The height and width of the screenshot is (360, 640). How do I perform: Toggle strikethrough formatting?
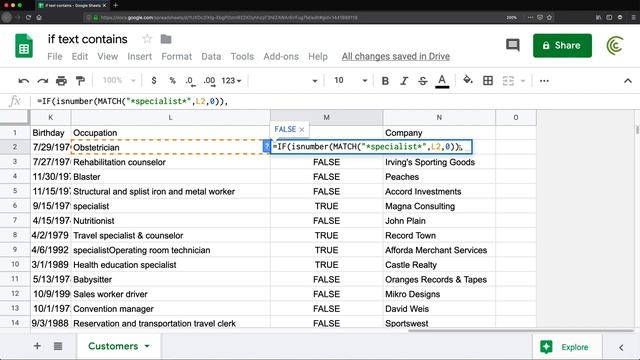point(423,81)
